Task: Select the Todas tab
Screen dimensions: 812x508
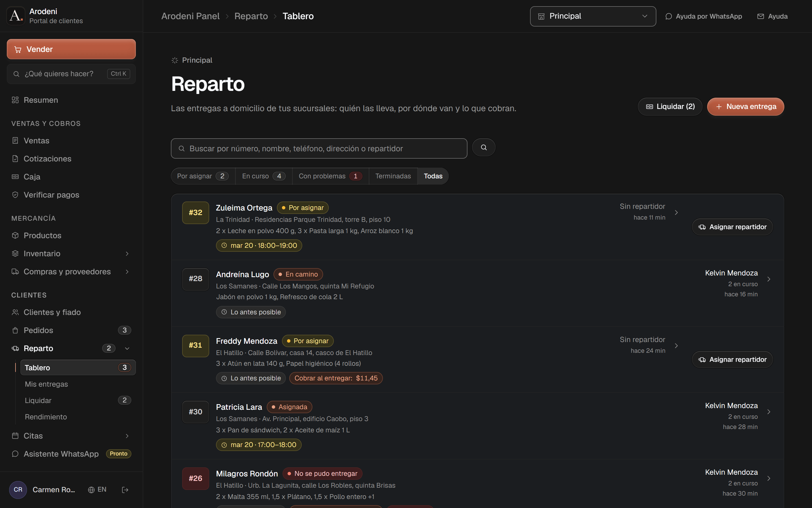Action: (433, 176)
